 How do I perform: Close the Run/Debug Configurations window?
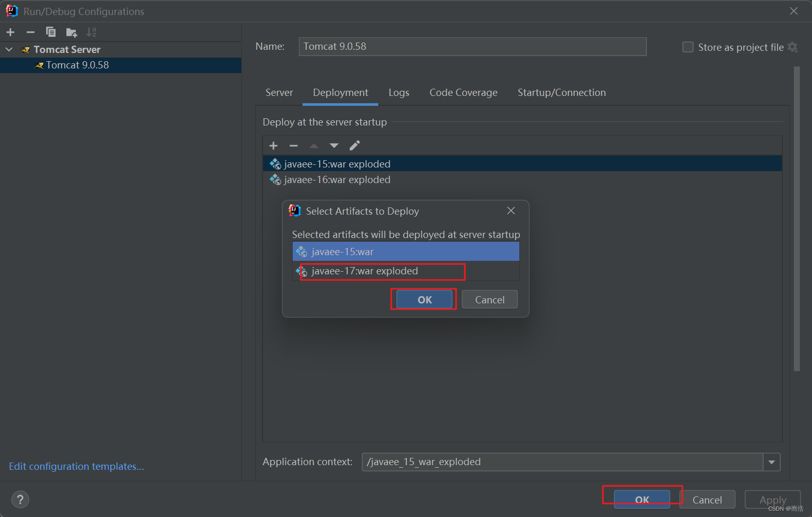(794, 11)
